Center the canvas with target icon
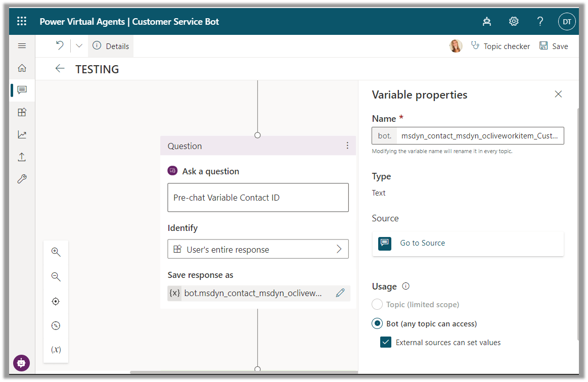The height and width of the screenshot is (382, 588). pyautogui.click(x=56, y=301)
